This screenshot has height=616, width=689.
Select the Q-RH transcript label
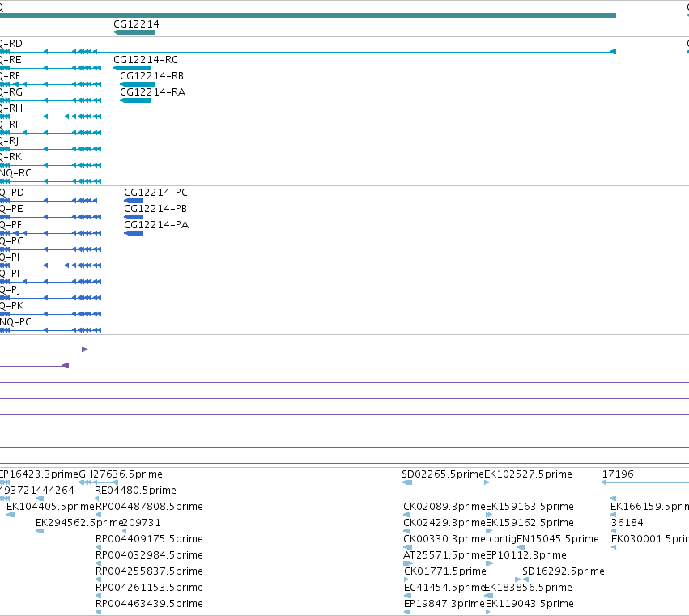pos(11,108)
